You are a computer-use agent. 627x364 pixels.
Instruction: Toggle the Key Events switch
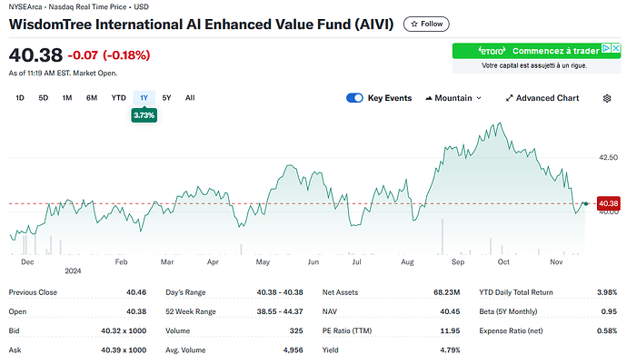354,98
